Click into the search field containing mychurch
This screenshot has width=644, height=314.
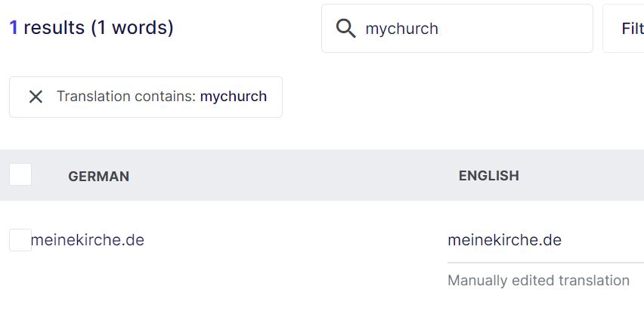[469, 29]
